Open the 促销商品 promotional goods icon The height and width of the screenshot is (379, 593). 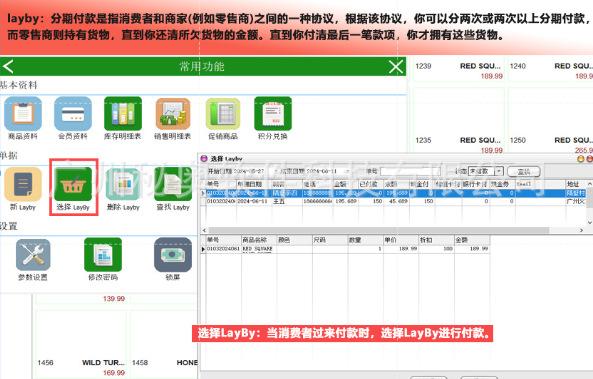(223, 114)
